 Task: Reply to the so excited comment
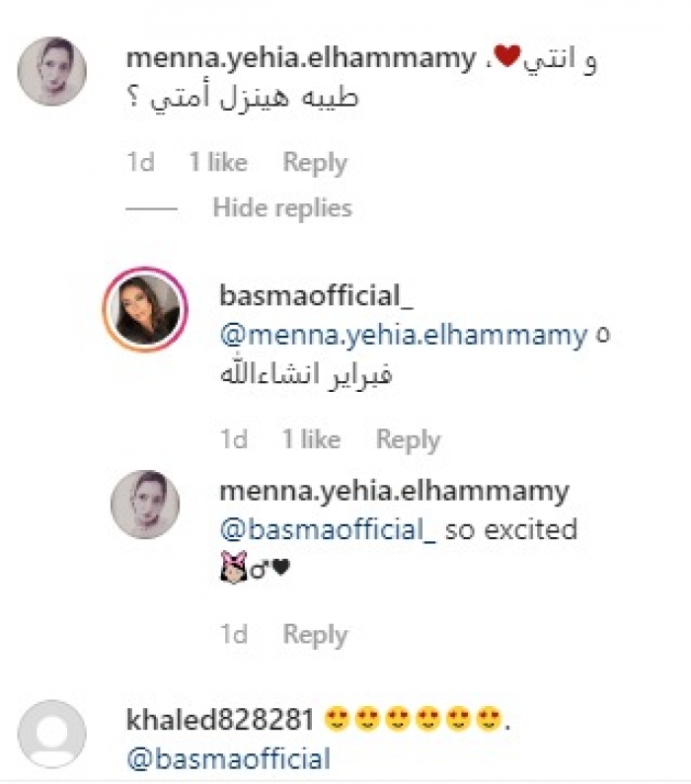(315, 635)
